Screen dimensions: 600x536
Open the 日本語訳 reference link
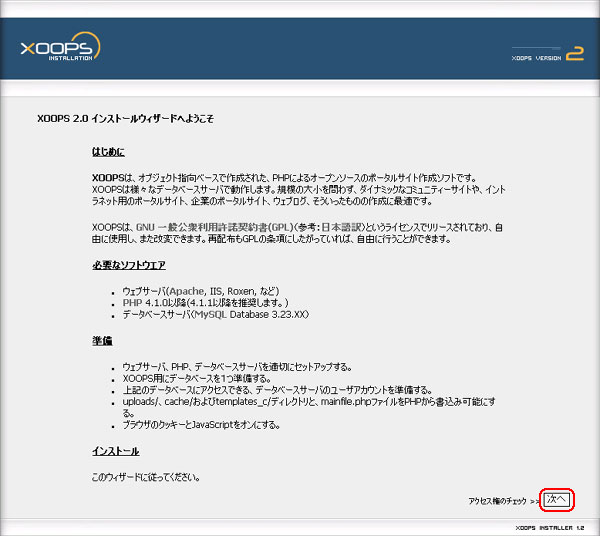341,227
